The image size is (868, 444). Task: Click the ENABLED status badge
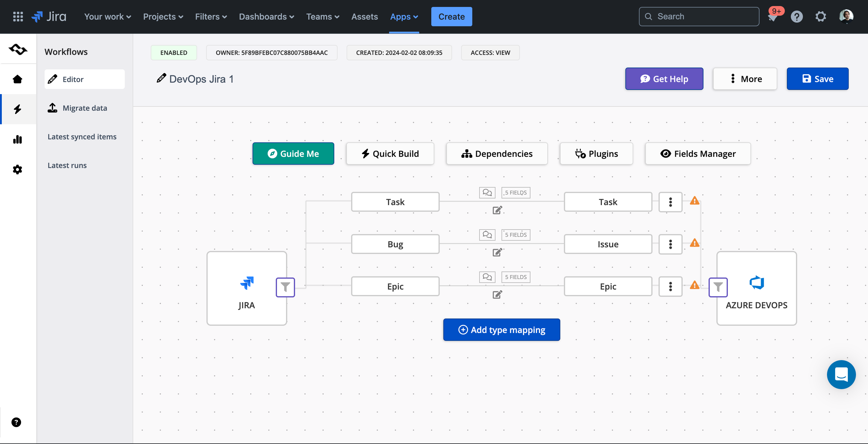(174, 52)
